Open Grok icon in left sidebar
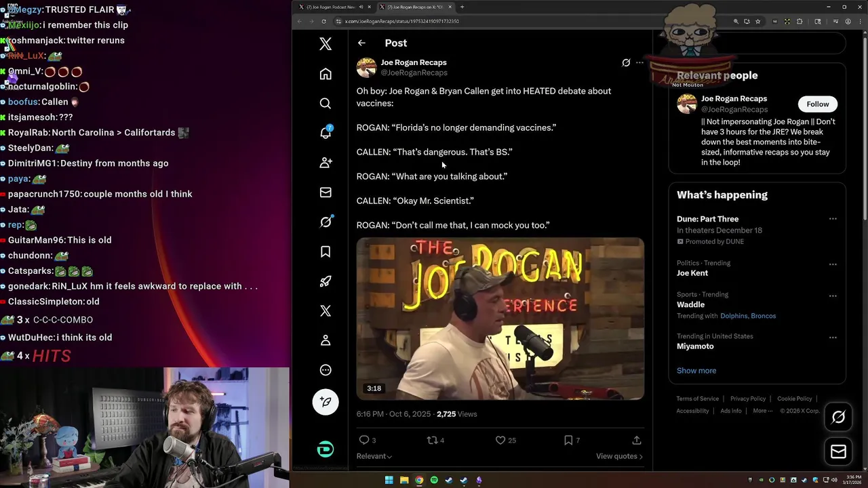This screenshot has width=868, height=488. (325, 222)
